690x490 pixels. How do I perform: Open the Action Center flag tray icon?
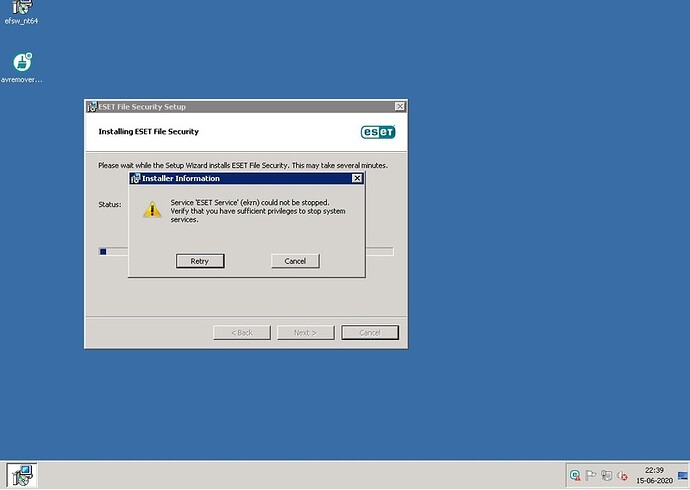click(591, 475)
